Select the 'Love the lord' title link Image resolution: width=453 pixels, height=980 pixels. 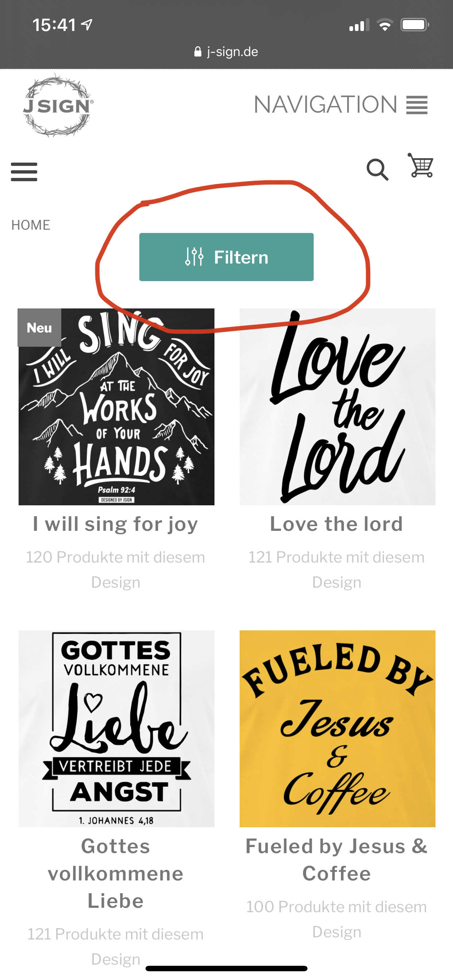[x=337, y=524]
